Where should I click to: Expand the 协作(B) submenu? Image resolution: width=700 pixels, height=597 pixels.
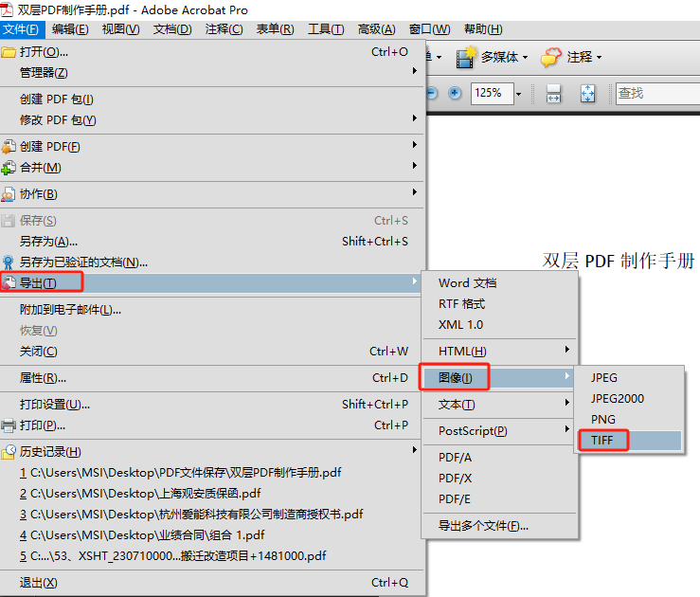[212, 194]
